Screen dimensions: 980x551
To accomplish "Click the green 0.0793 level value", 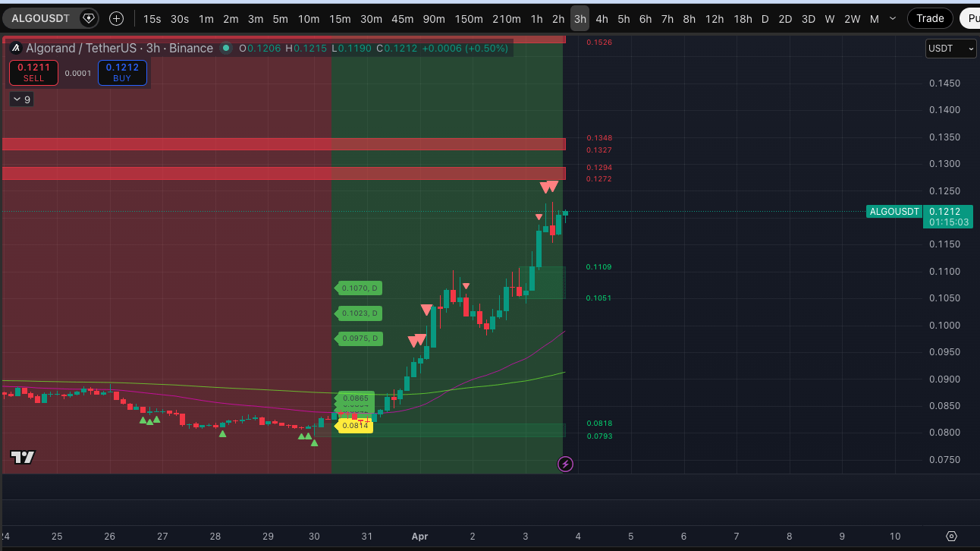I will pos(599,436).
